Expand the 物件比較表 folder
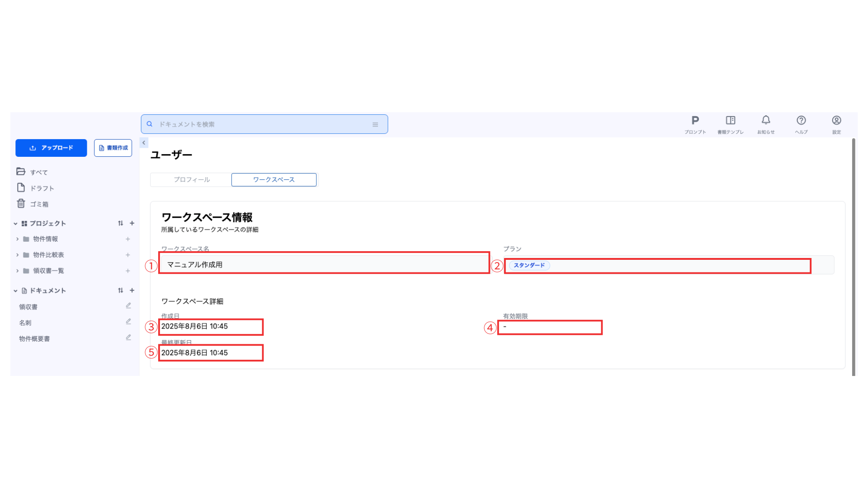 point(18,255)
